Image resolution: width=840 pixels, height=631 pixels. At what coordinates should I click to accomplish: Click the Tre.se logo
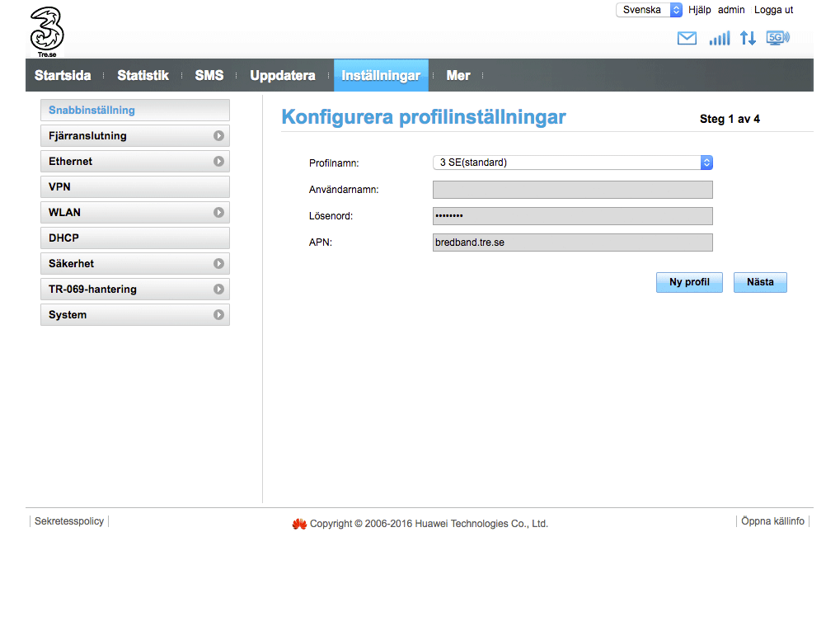(x=46, y=31)
